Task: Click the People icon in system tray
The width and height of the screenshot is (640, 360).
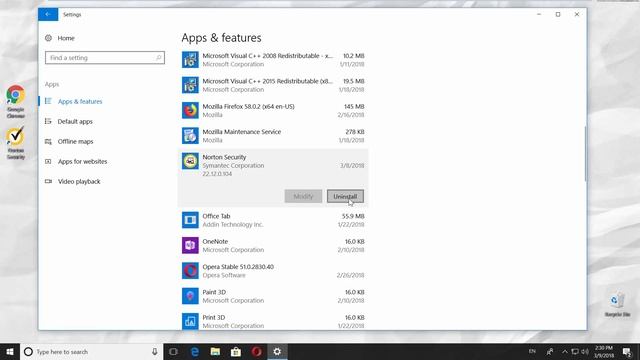Action: click(x=550, y=351)
